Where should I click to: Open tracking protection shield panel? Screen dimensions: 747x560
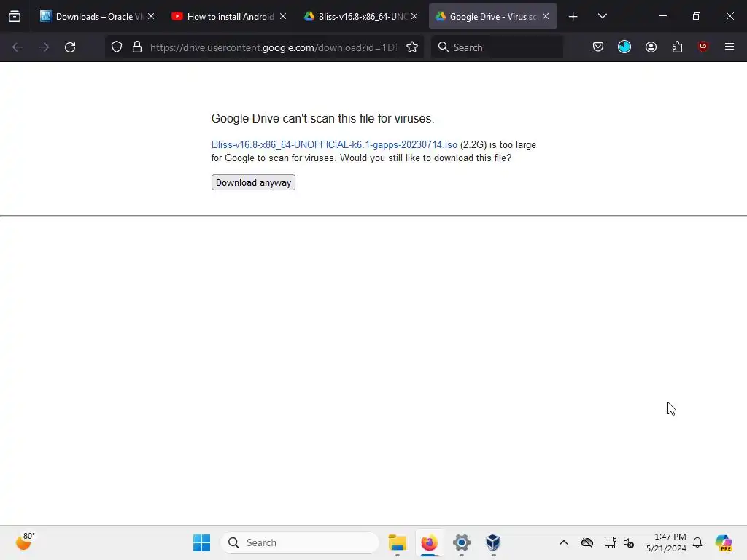(117, 47)
